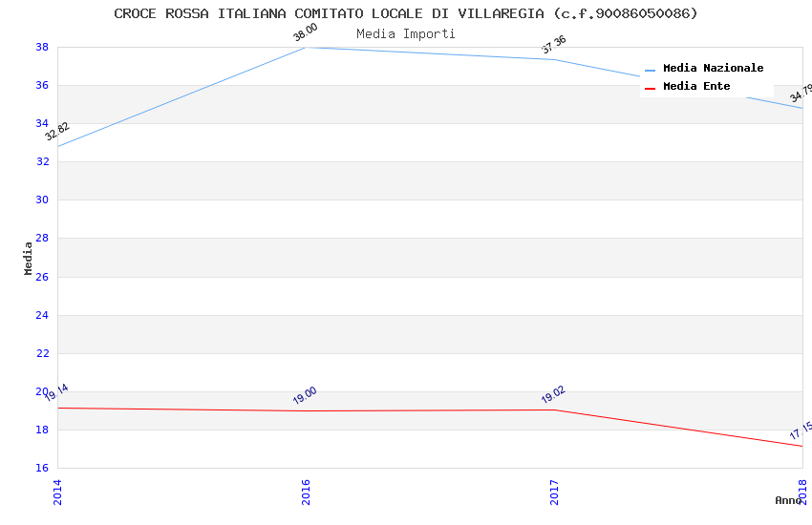The height and width of the screenshot is (525, 812).
Task: Click the subtitle Media Importi
Action: (406, 34)
